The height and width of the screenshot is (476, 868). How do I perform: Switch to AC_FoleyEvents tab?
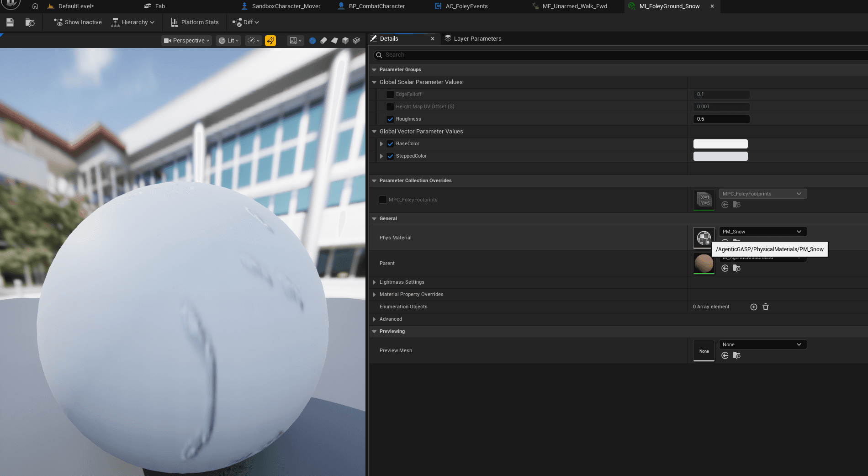point(461,6)
